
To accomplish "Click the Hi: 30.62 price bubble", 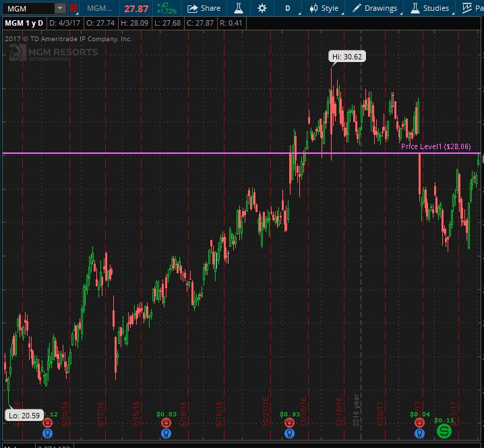I will [x=347, y=57].
